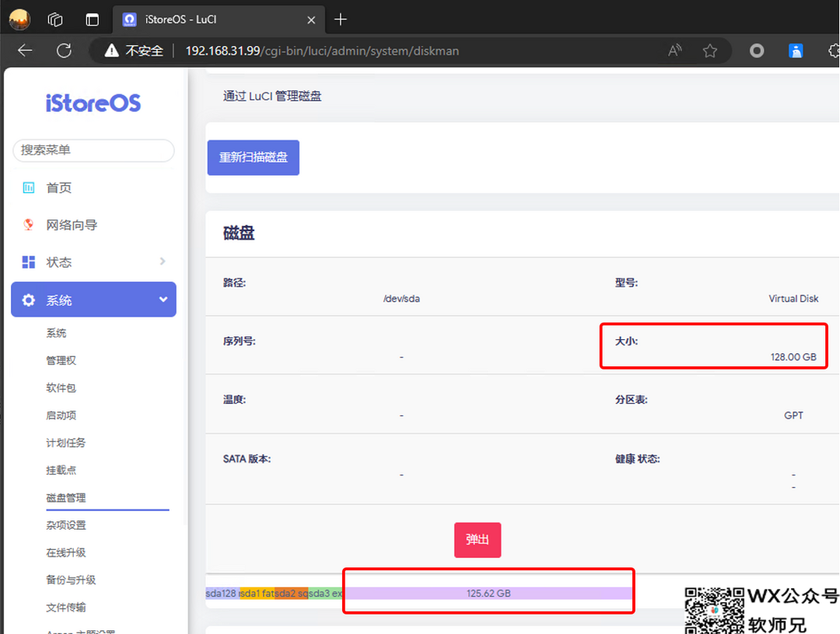This screenshot has width=840, height=634.
Task: Click the 128.00 GB size value
Action: pos(793,357)
